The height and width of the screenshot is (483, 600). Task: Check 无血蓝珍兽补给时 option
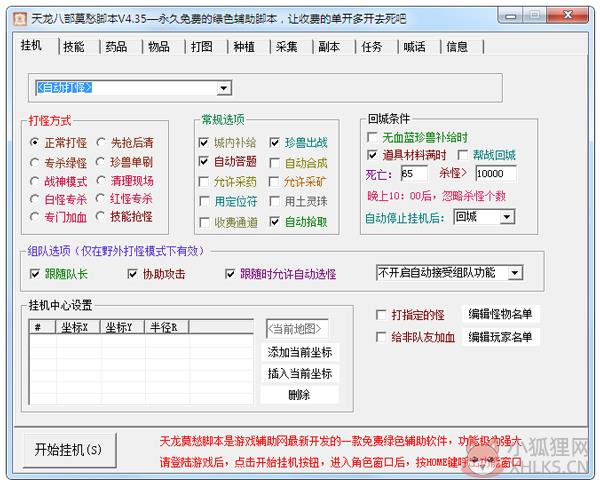pyautogui.click(x=372, y=137)
